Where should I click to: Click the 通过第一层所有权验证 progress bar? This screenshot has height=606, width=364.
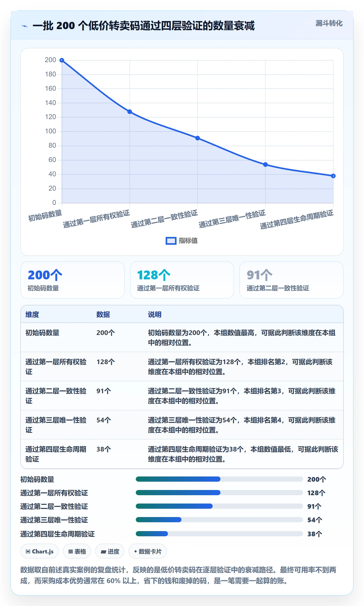click(219, 493)
